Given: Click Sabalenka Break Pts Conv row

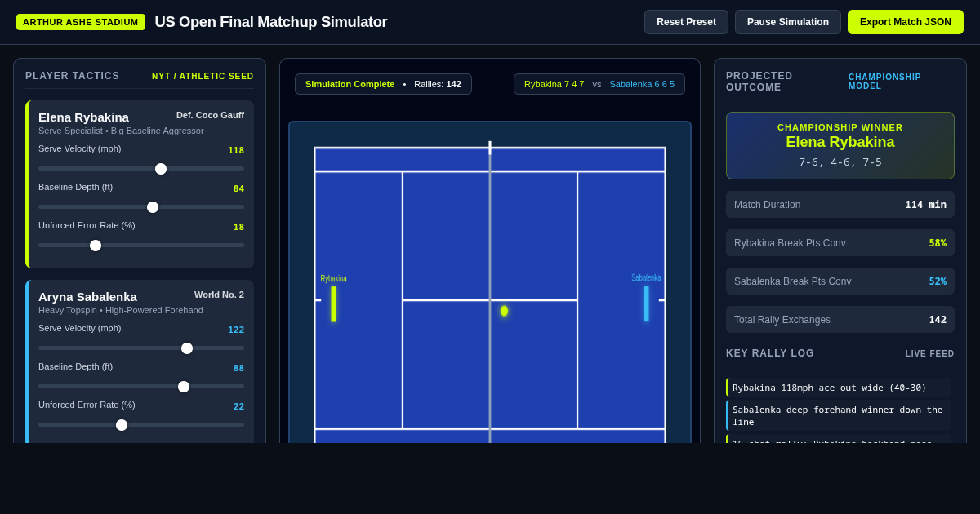Looking at the screenshot, I should (840, 281).
